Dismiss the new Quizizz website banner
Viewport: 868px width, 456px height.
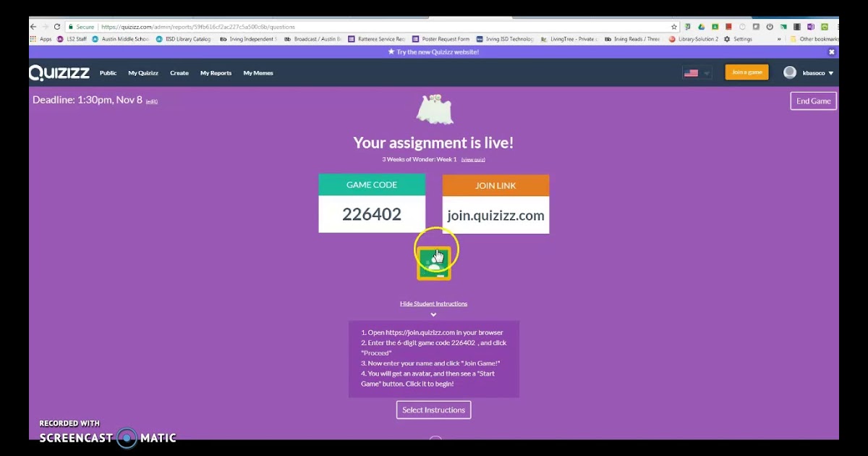[x=831, y=52]
